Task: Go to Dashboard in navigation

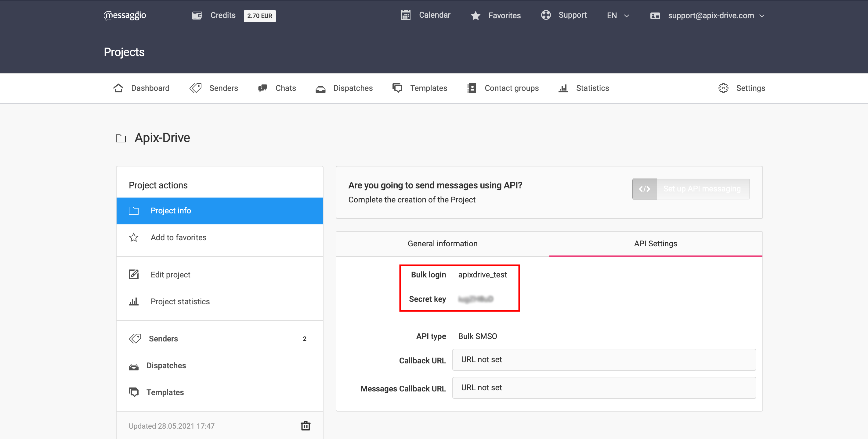Action: point(150,88)
